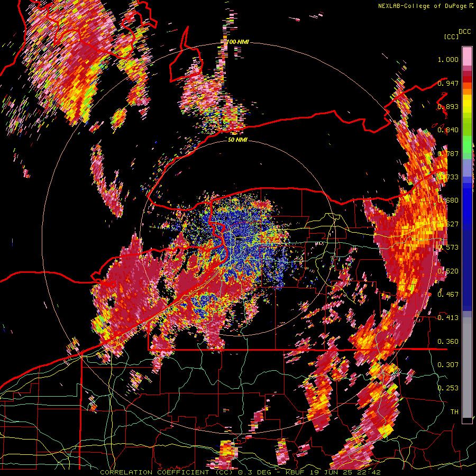Click the 22:42 timestamp in caption
476x476 pixels.
coord(369,472)
